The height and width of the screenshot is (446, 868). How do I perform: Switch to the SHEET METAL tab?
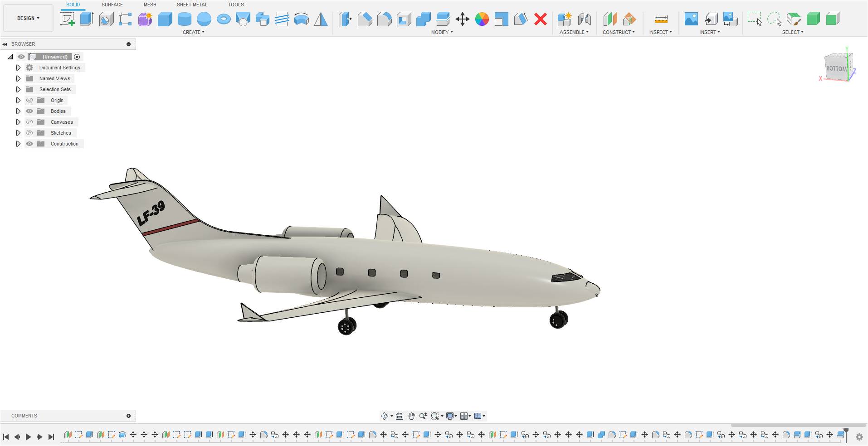pyautogui.click(x=192, y=5)
